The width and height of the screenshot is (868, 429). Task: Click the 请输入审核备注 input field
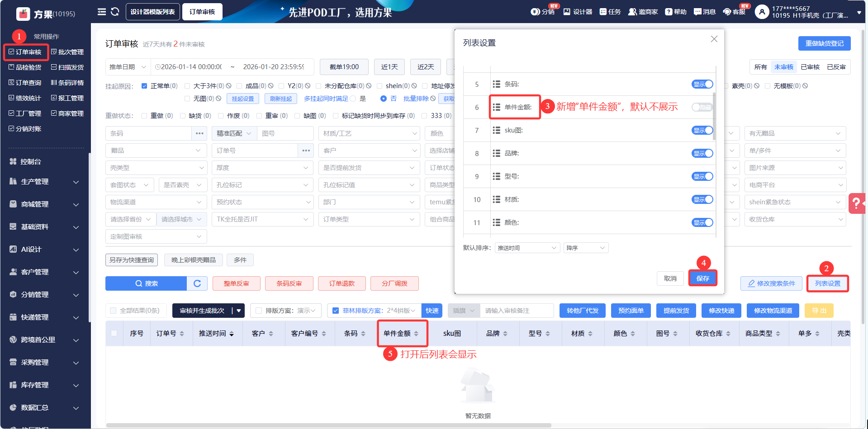click(x=517, y=311)
